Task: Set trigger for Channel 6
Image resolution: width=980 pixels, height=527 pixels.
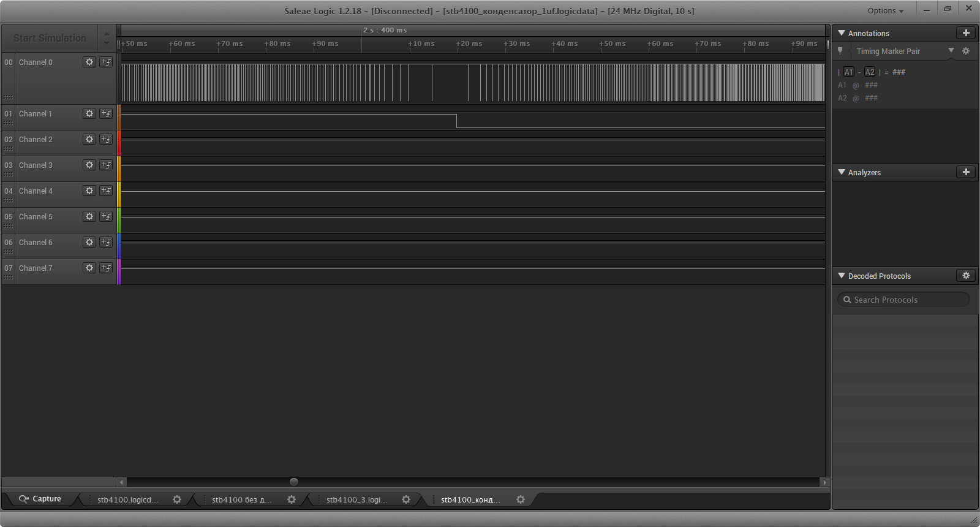Action: pos(106,242)
